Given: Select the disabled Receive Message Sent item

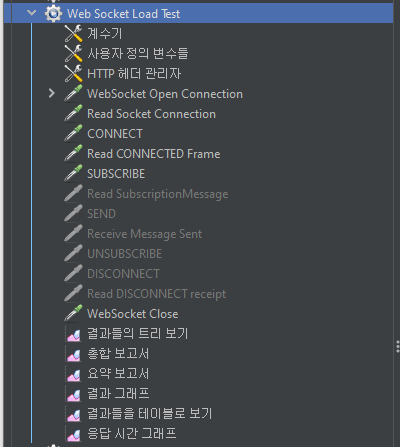Looking at the screenshot, I should tap(144, 234).
